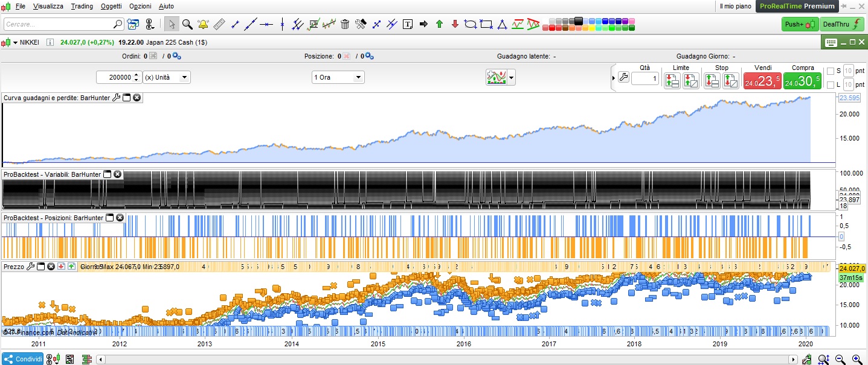
Task: Select the green up arrow tool
Action: 439,24
